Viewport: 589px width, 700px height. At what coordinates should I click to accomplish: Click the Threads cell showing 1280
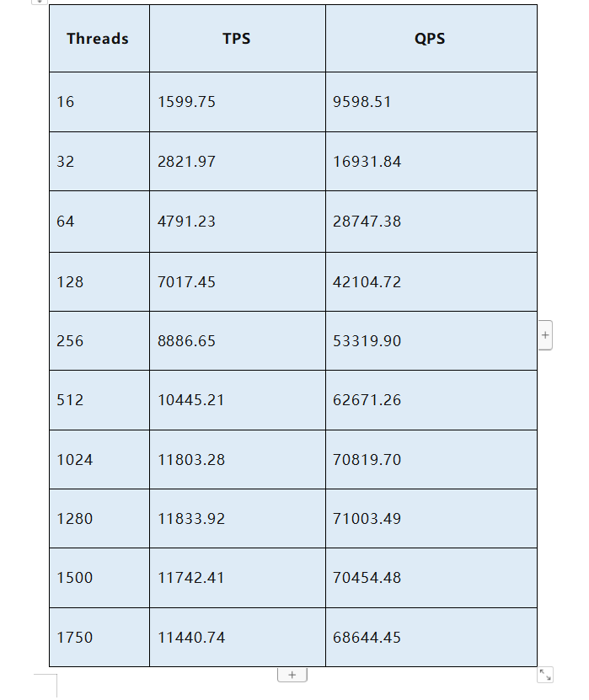click(x=98, y=519)
